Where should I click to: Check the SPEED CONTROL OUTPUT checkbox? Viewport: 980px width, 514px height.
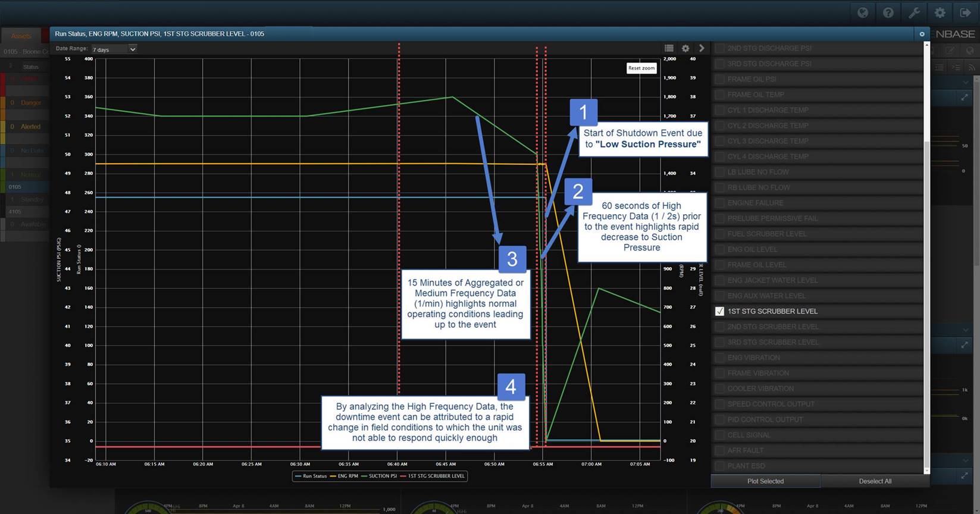pyautogui.click(x=719, y=404)
